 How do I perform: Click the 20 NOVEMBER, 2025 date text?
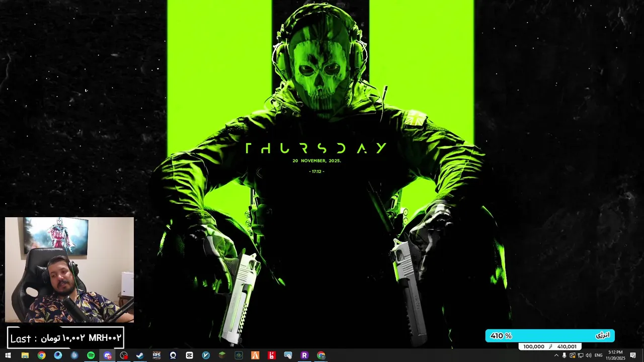316,161
